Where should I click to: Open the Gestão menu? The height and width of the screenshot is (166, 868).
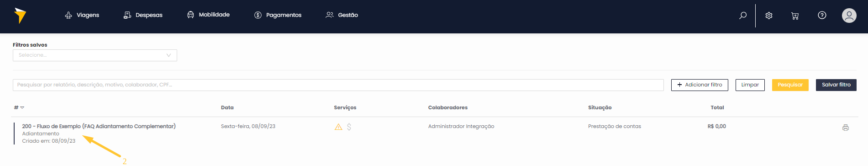[342, 15]
